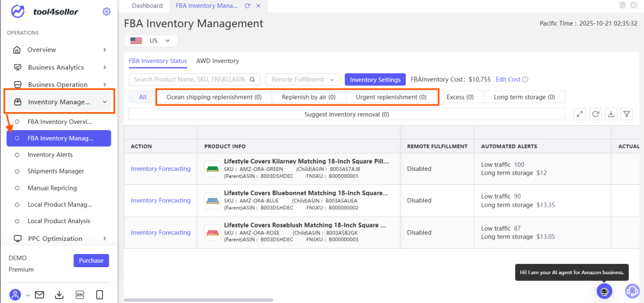Open Inventory Forecasting for AMZ-ORA-ROSE
This screenshot has width=644, height=303.
[x=160, y=233]
